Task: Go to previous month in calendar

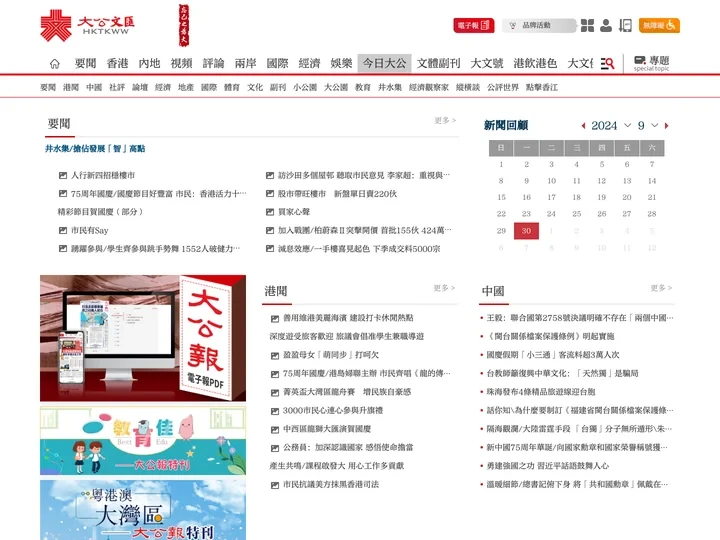Action: click(x=583, y=126)
